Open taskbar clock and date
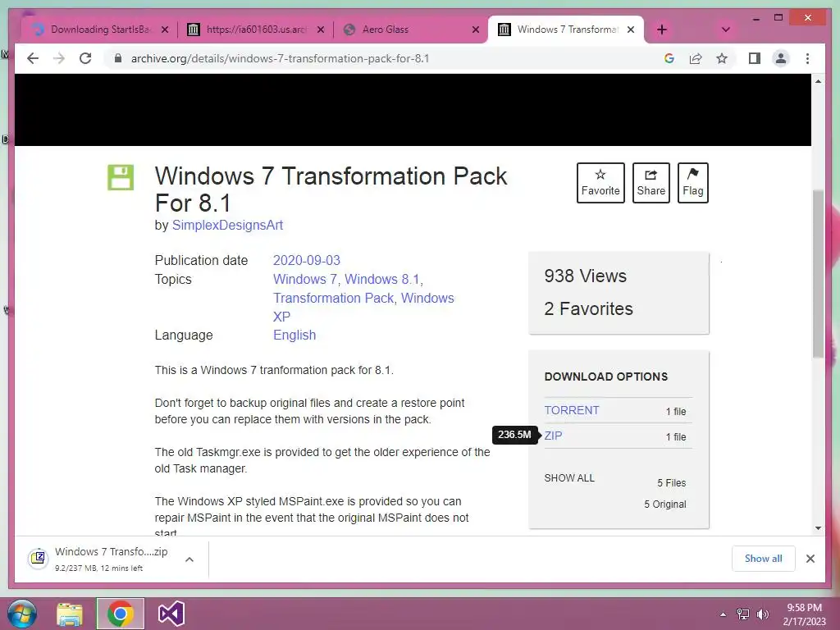Viewport: 840px width, 630px height. pyautogui.click(x=805, y=614)
